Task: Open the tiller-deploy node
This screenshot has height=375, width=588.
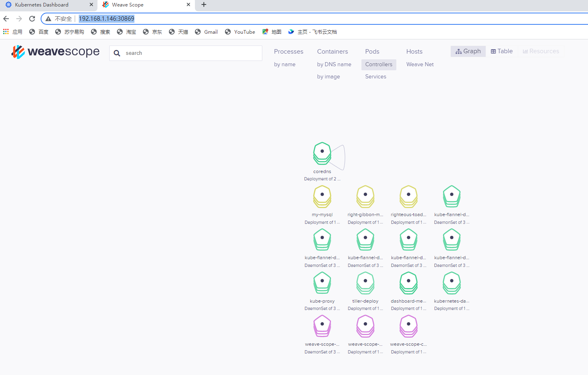Action: click(x=365, y=283)
